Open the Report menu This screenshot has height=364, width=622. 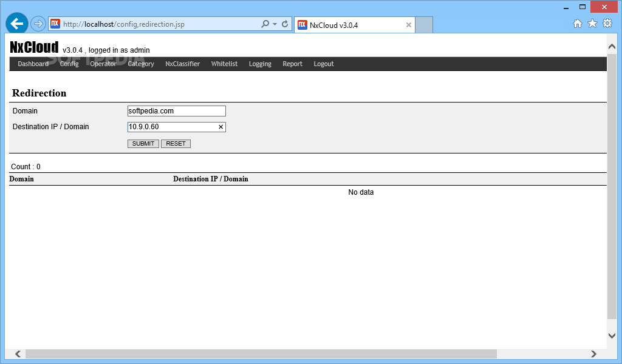tap(292, 64)
